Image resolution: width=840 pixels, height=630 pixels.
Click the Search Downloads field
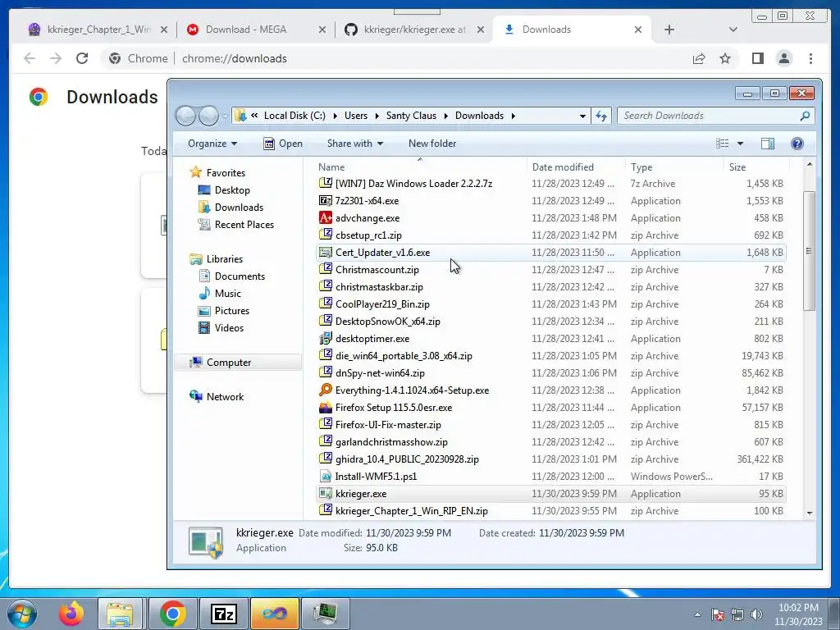point(716,116)
